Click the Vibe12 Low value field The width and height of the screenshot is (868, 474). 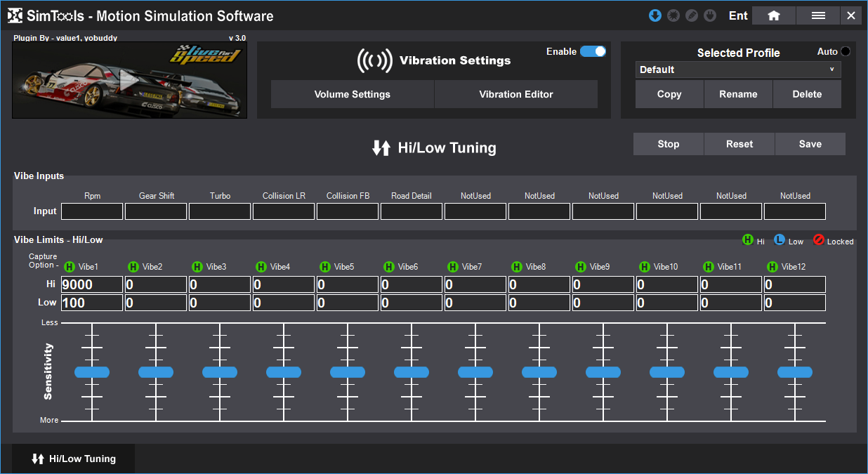coord(795,303)
